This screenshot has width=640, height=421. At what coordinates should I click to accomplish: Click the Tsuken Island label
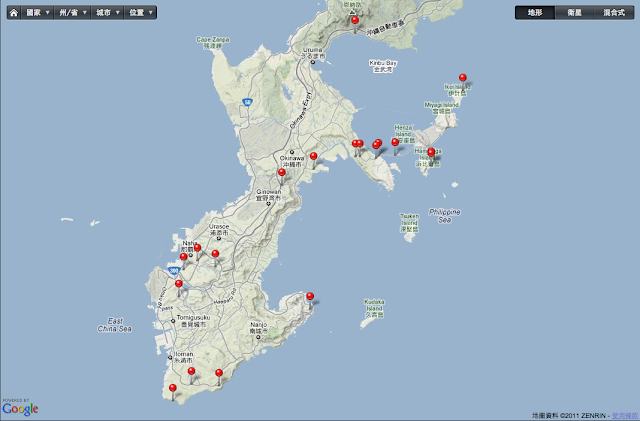point(409,223)
